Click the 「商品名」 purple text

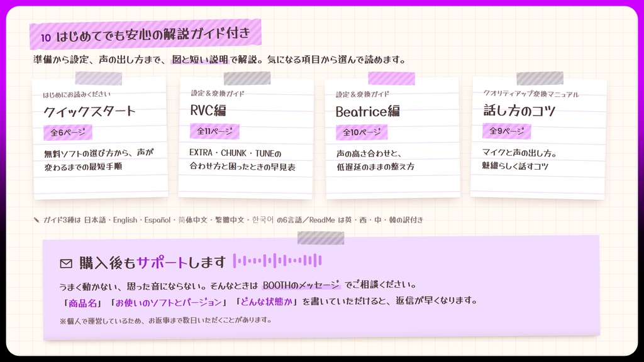click(82, 303)
